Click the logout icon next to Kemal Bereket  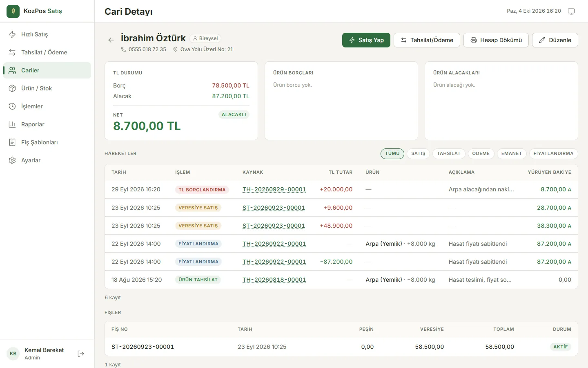click(x=81, y=354)
